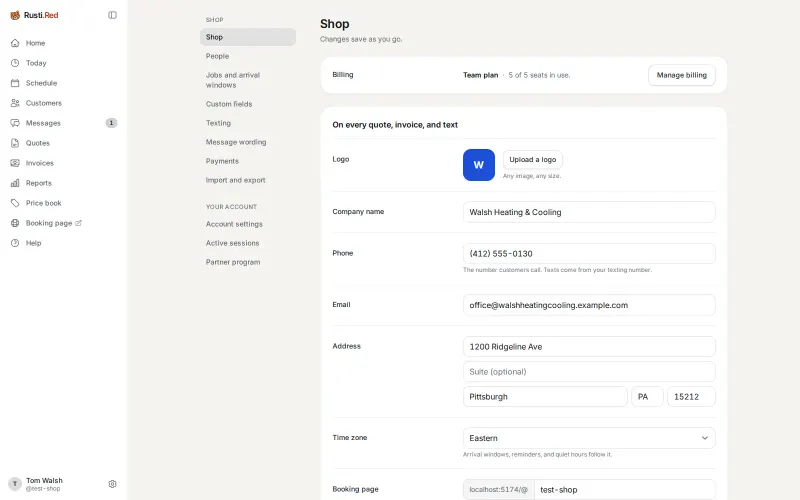Click the street address field 1200 Ridgeline Ave
The width and height of the screenshot is (800, 500).
click(x=589, y=346)
